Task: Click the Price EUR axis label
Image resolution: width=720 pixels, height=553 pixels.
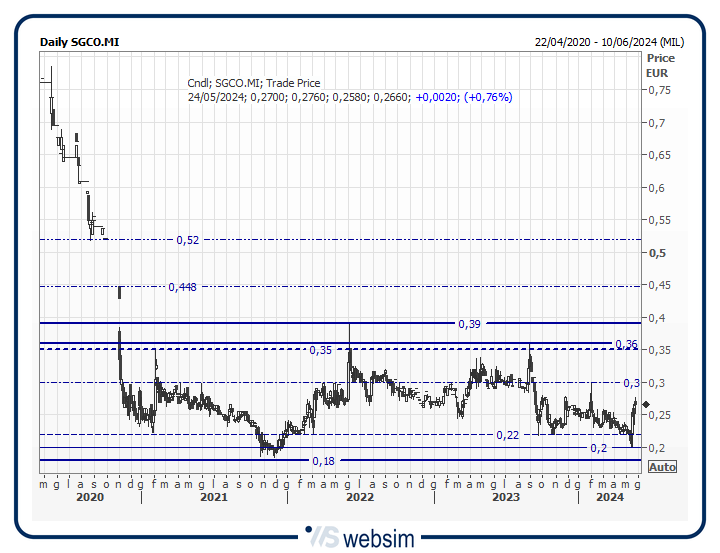Action: pos(658,66)
